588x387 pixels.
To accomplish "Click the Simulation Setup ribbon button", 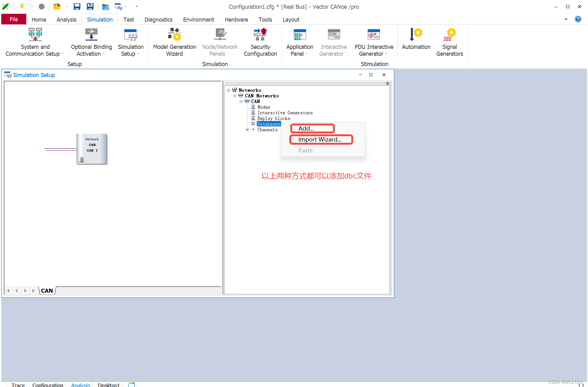I will pos(131,42).
